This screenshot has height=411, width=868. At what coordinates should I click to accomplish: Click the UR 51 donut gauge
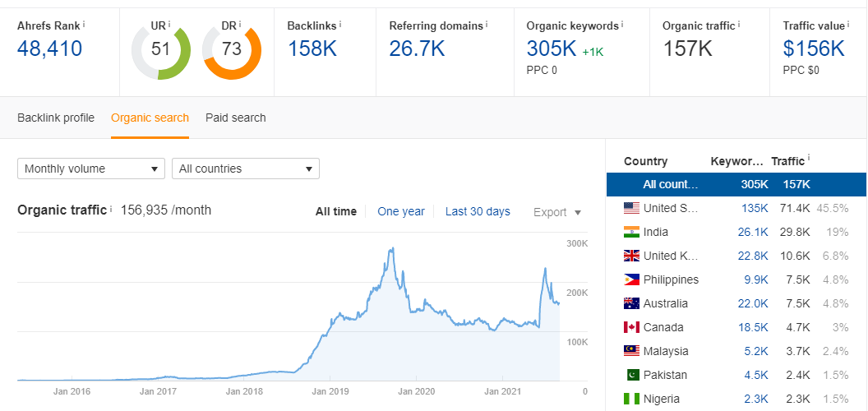(160, 50)
